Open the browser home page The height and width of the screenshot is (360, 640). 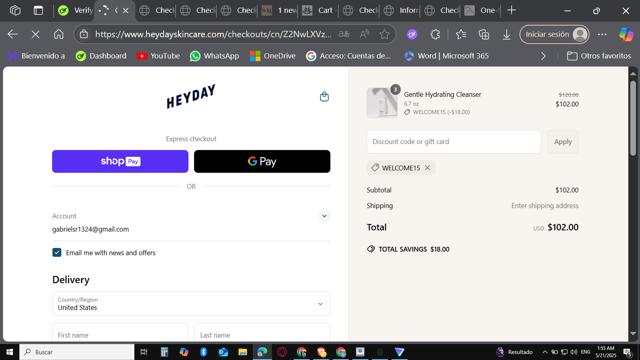click(58, 34)
